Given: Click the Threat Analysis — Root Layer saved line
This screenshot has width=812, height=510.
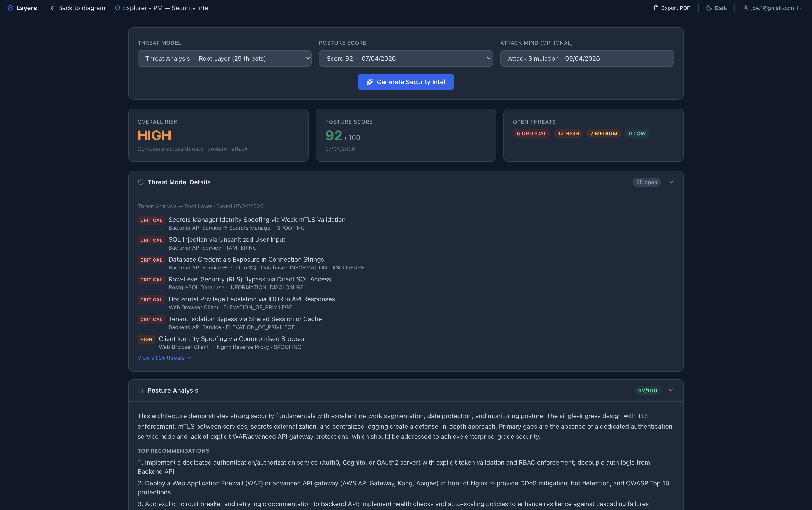Looking at the screenshot, I should 200,206.
